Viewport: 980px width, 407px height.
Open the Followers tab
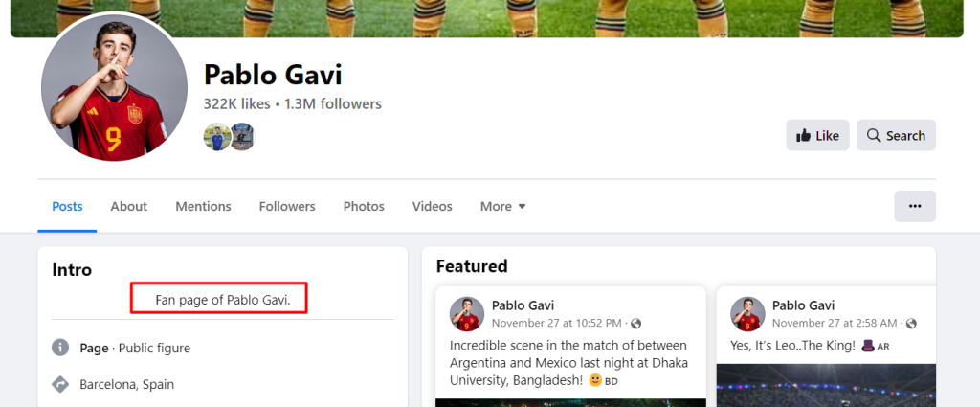click(287, 206)
